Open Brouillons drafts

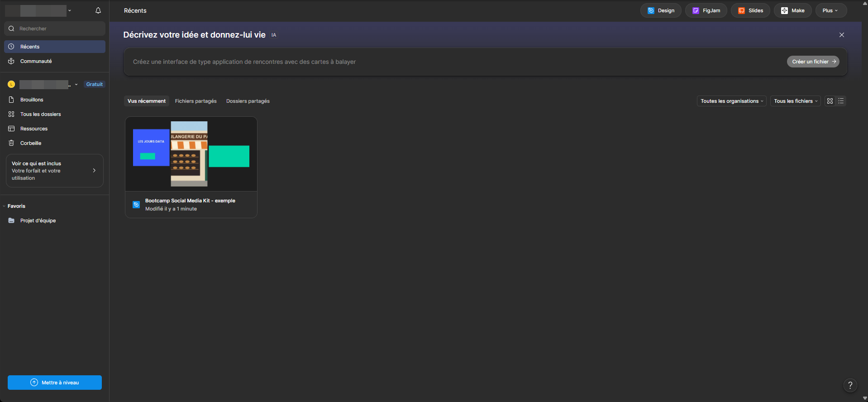click(55, 100)
